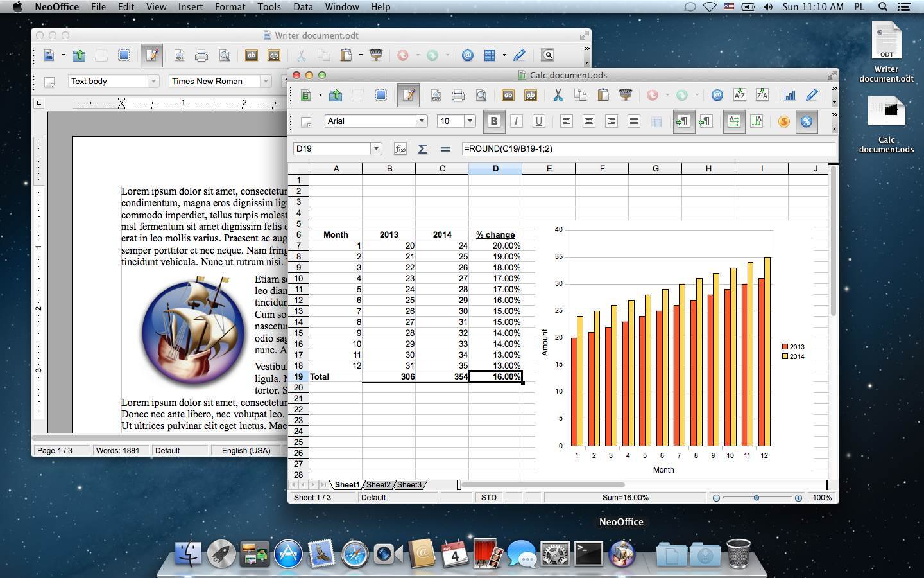Toggle Italic formatting in Calc

click(516, 121)
